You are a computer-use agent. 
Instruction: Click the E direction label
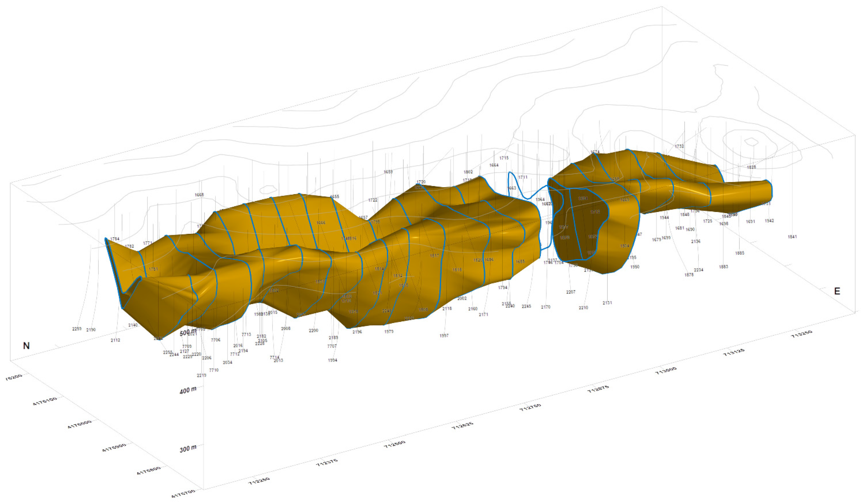coord(837,291)
